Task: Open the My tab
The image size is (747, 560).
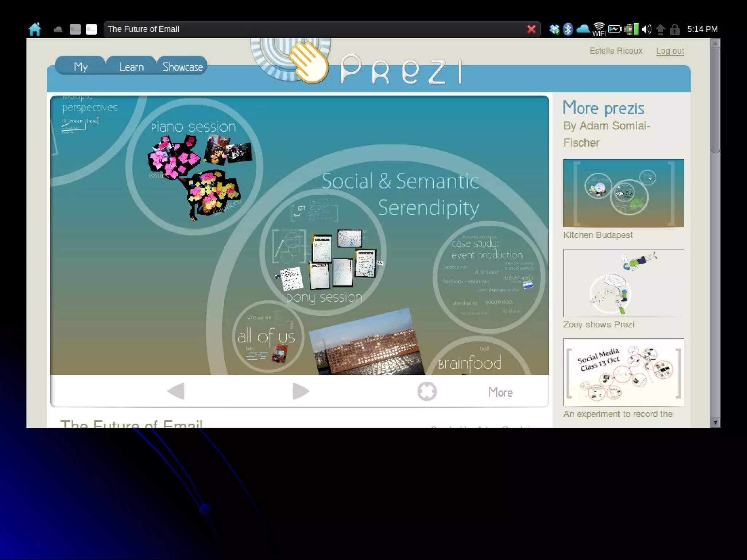Action: [81, 67]
